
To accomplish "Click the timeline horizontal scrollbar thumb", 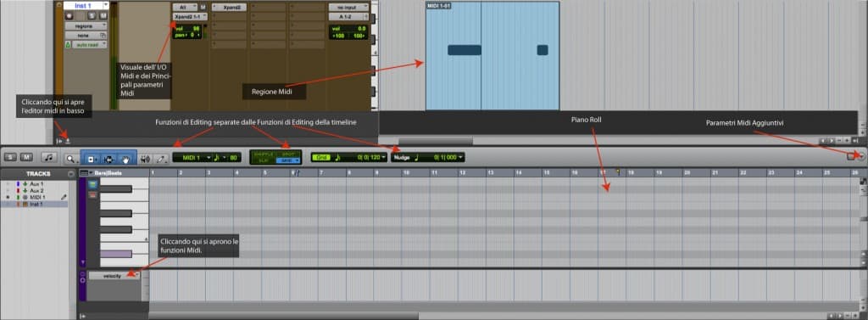I will click(436, 141).
